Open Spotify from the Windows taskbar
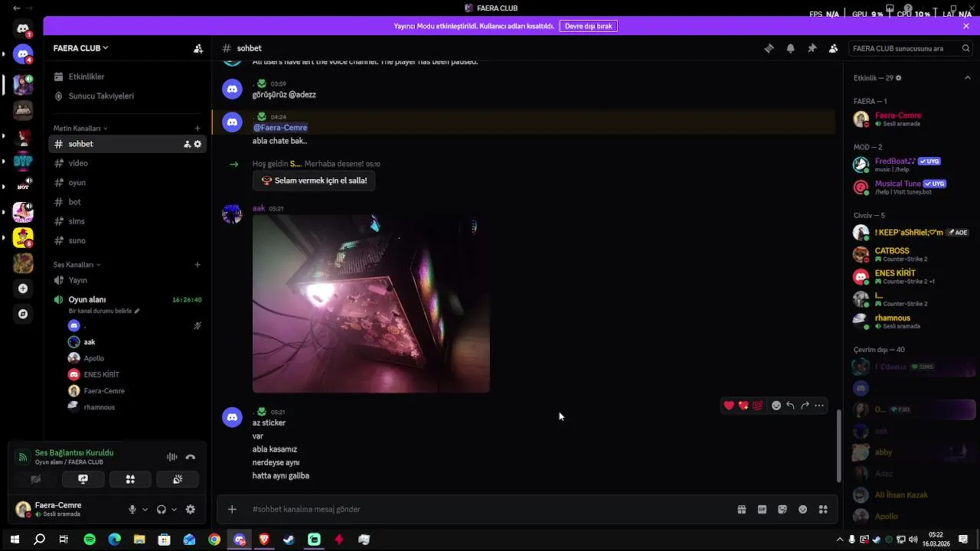The width and height of the screenshot is (980, 551). coord(90,540)
